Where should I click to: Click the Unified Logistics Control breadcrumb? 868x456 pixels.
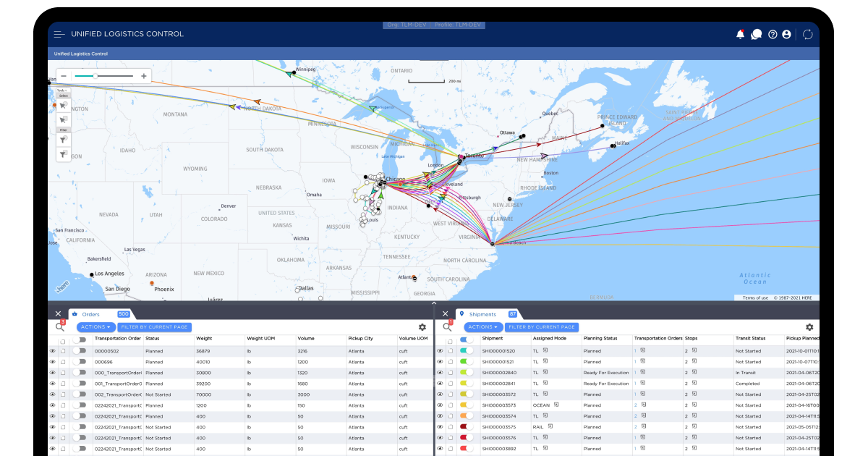click(x=81, y=54)
